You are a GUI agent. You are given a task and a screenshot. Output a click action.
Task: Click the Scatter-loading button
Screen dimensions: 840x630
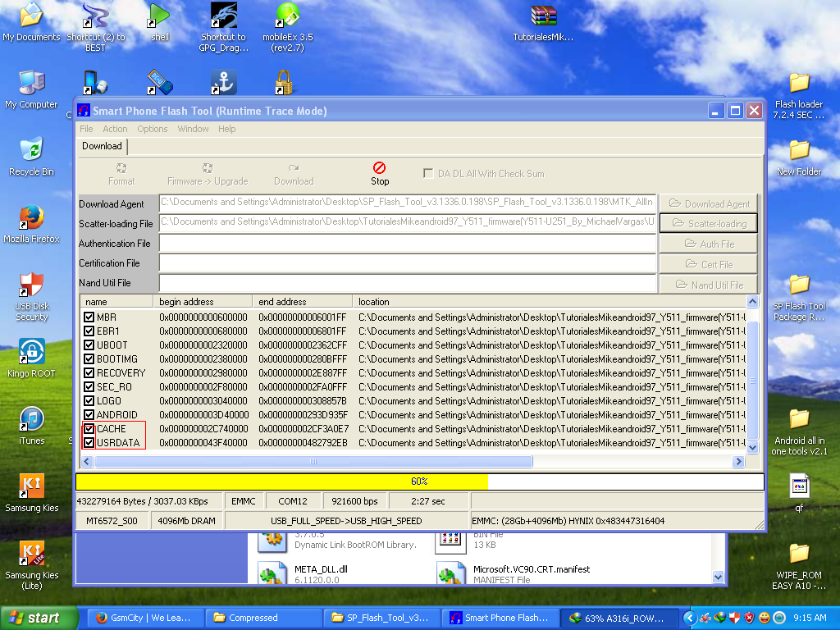click(709, 223)
